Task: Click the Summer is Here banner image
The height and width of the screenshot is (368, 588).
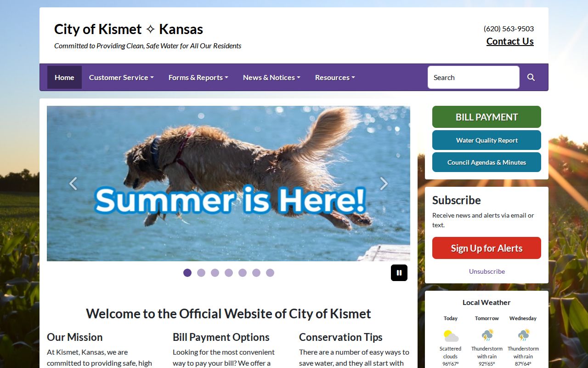Action: (x=228, y=184)
